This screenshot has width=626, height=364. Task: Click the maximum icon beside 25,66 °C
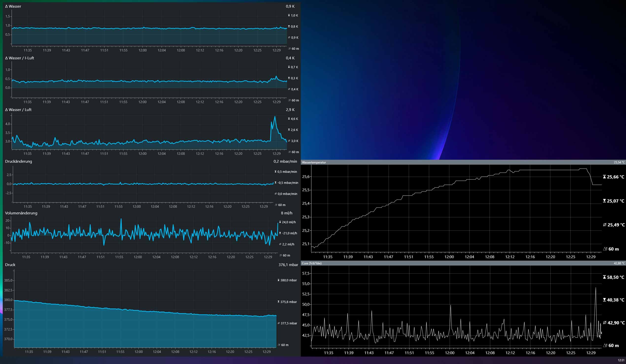[x=604, y=177]
